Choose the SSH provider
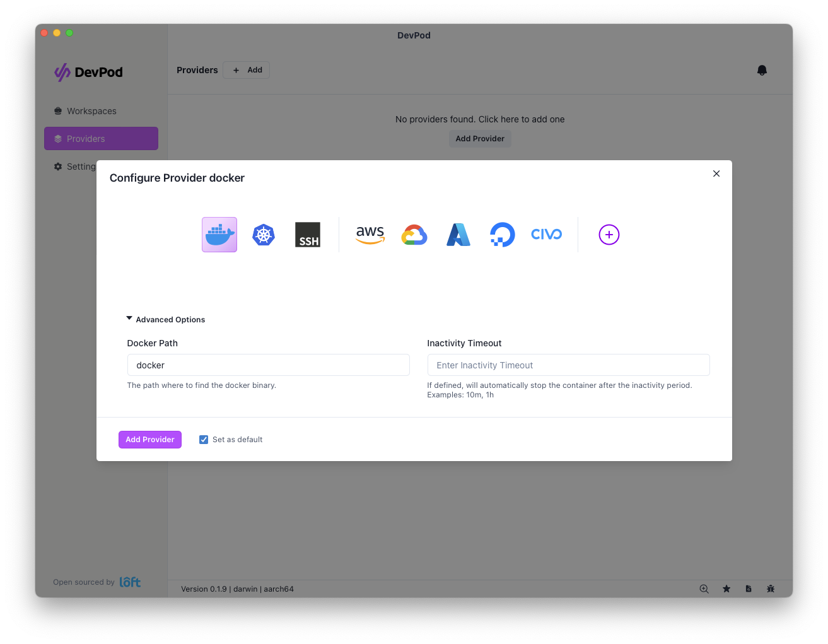Image resolution: width=828 pixels, height=644 pixels. [x=307, y=234]
